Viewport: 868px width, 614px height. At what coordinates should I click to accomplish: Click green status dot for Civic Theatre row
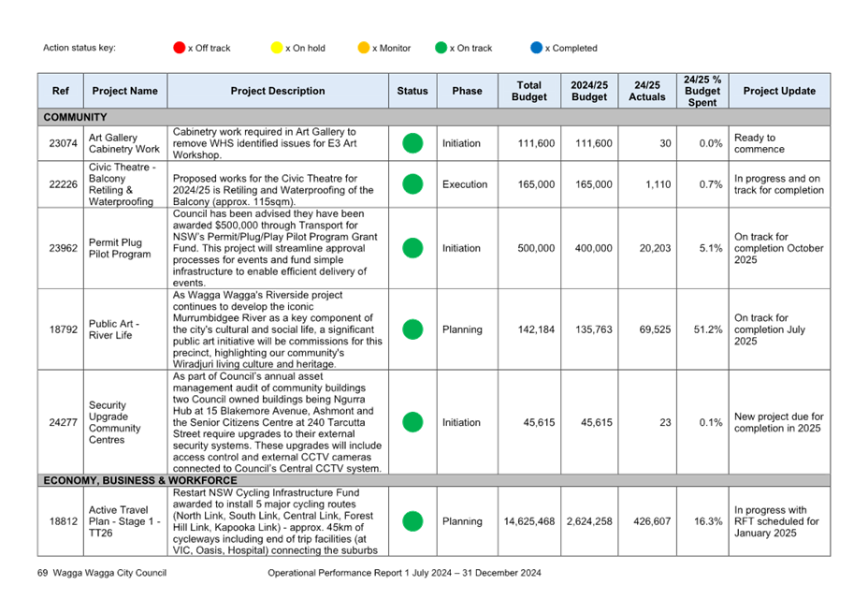[x=412, y=184]
